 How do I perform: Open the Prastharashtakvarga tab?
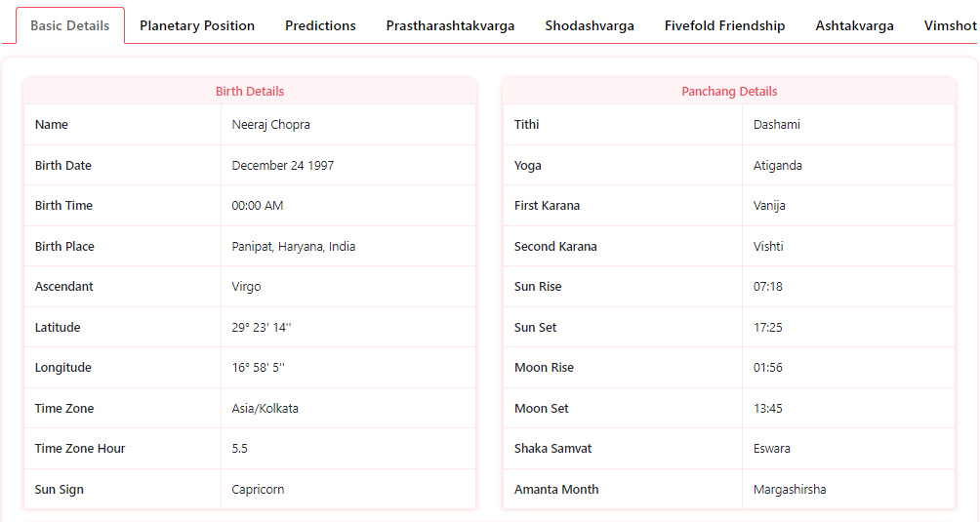point(450,25)
